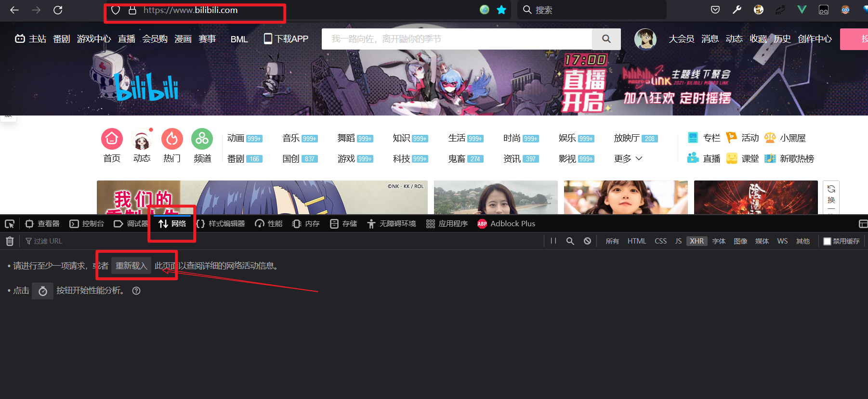
Task: Open the wrench developer tools icon
Action: (737, 10)
